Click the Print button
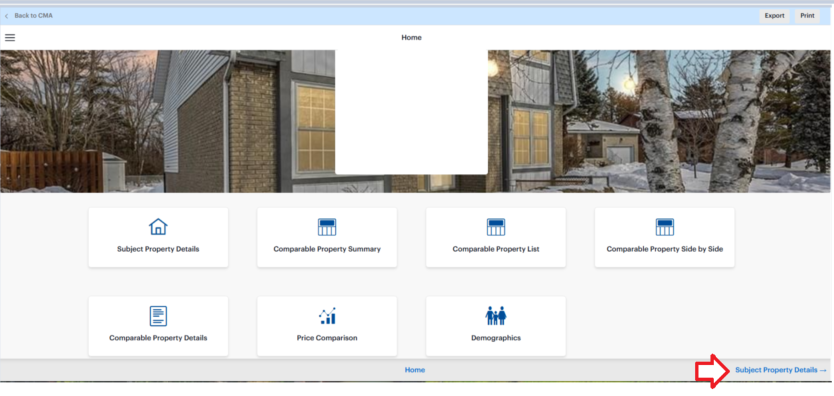 click(x=807, y=16)
